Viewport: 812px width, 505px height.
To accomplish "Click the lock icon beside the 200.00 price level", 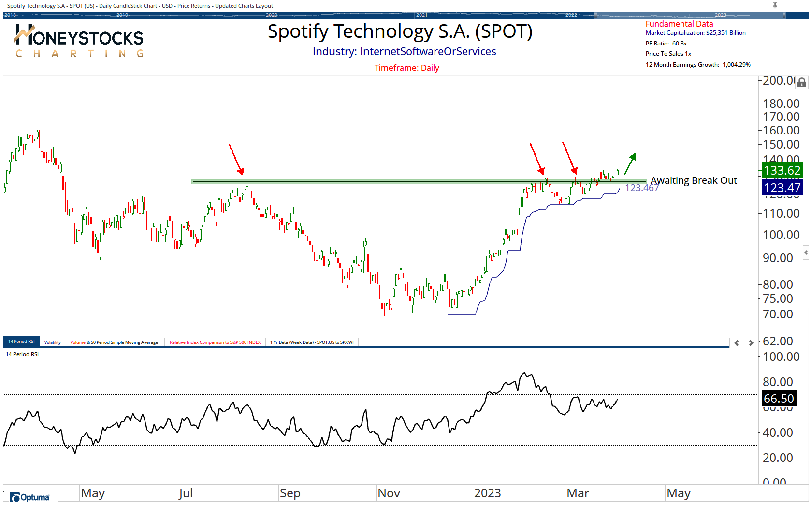I will 802,82.
